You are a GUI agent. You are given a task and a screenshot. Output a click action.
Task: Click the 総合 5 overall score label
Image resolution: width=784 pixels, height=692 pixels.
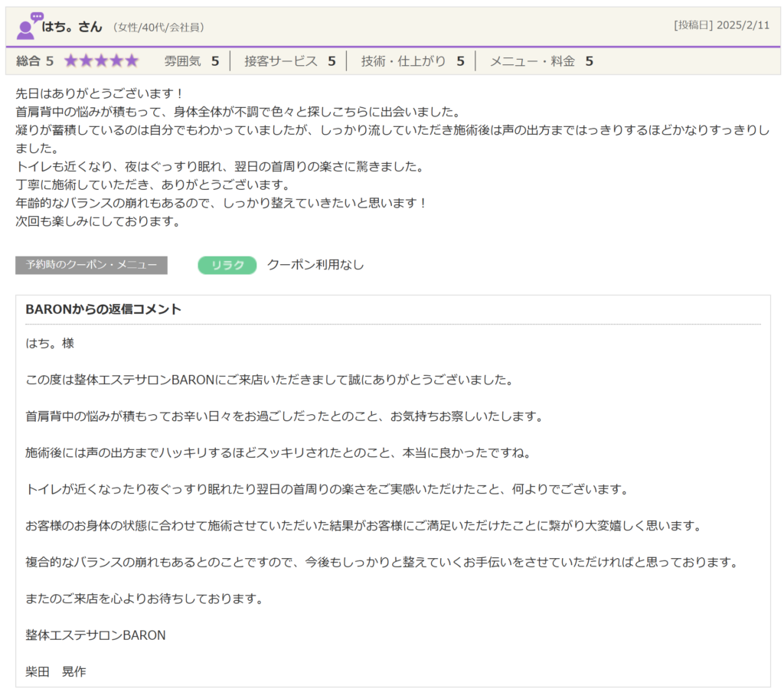tap(35, 61)
